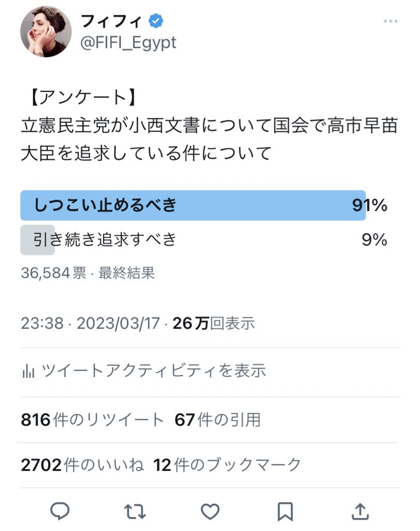Viewport: 420px width, 531px height.
Task: Select poll option 引き続き追求すべき
Action: pyautogui.click(x=204, y=240)
